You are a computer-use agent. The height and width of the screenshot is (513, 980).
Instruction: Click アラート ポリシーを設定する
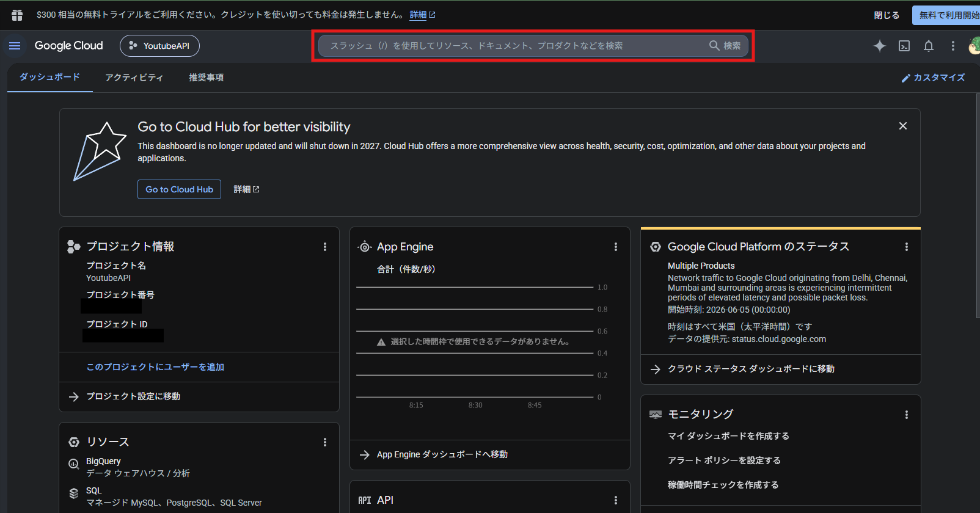coord(724,460)
